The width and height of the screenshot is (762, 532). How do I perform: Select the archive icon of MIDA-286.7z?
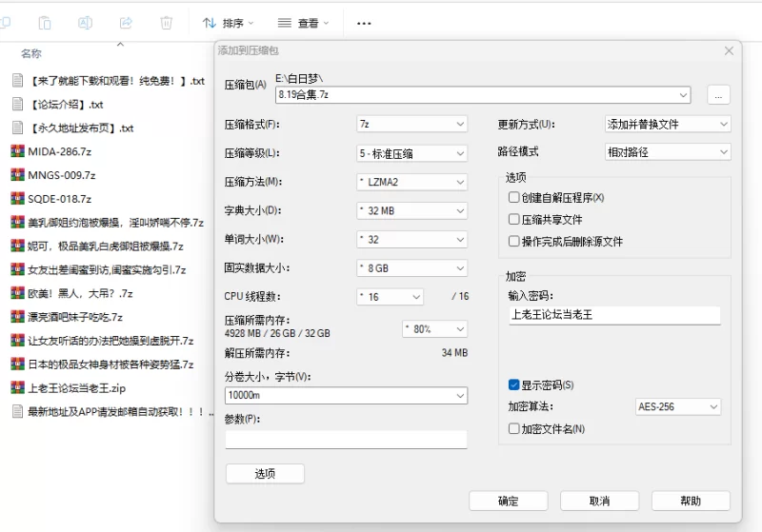click(x=17, y=151)
